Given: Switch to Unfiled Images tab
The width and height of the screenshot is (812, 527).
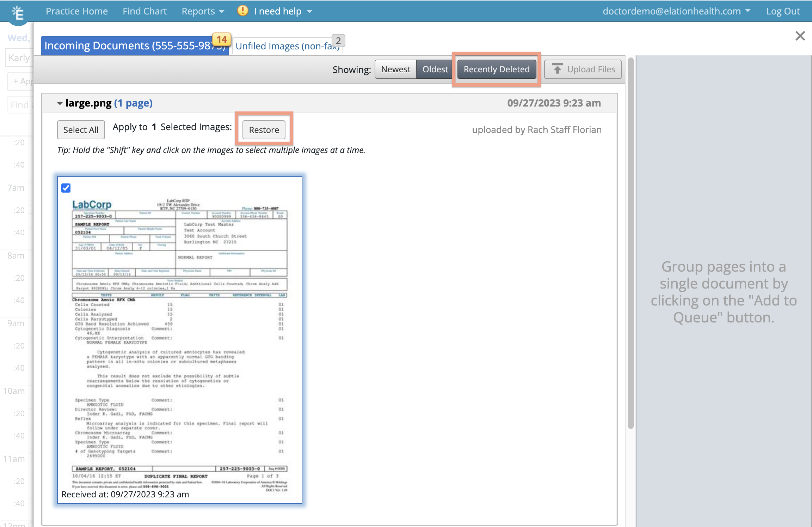Looking at the screenshot, I should point(288,46).
